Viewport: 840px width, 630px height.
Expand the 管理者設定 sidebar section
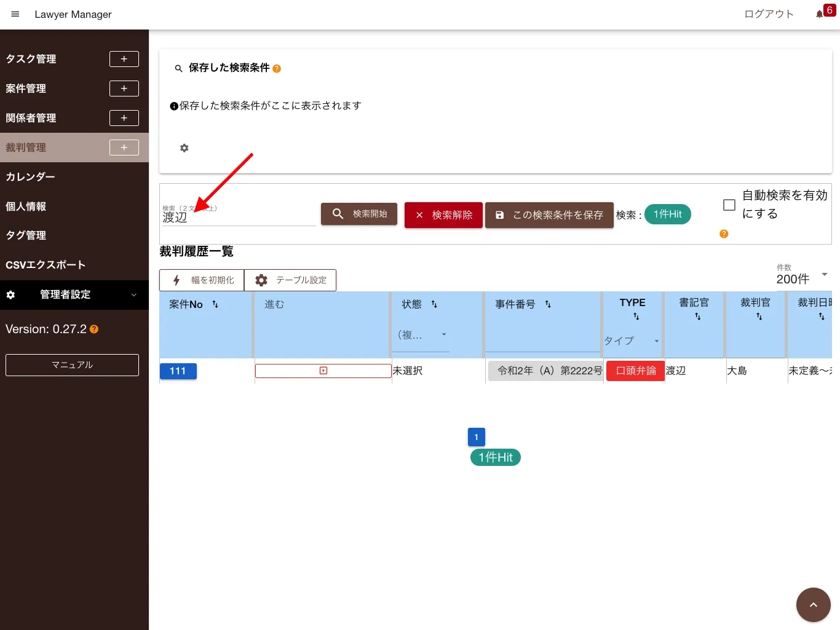tap(74, 295)
